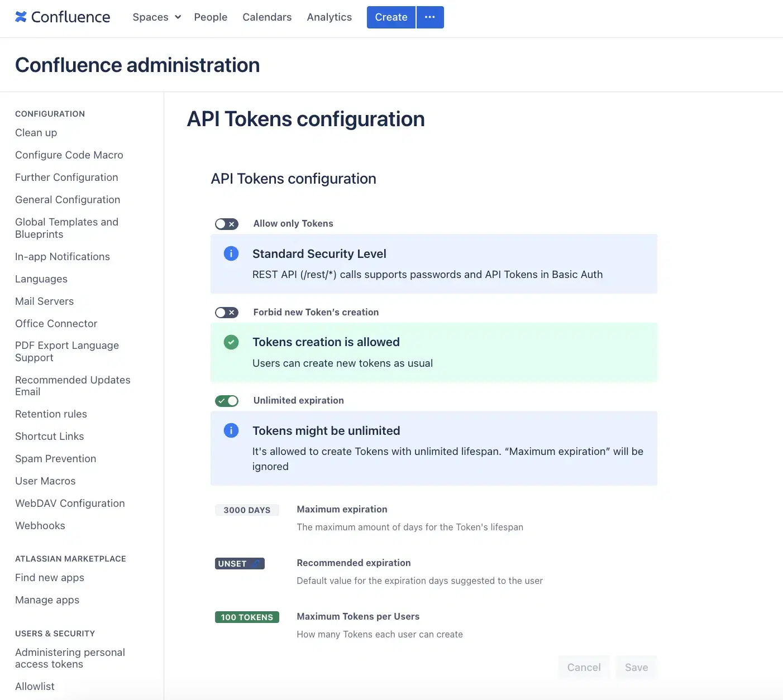
Task: Open Recommended Updates Email settings
Action: click(73, 386)
